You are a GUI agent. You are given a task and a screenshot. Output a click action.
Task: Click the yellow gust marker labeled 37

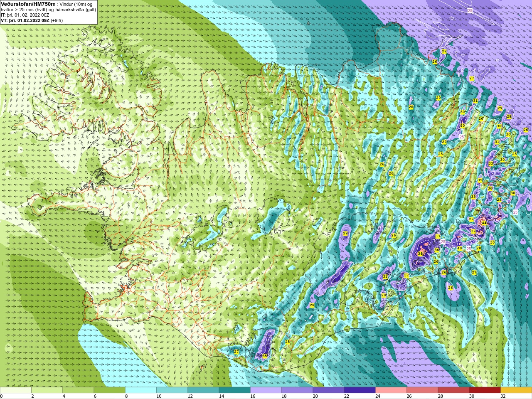point(406,276)
